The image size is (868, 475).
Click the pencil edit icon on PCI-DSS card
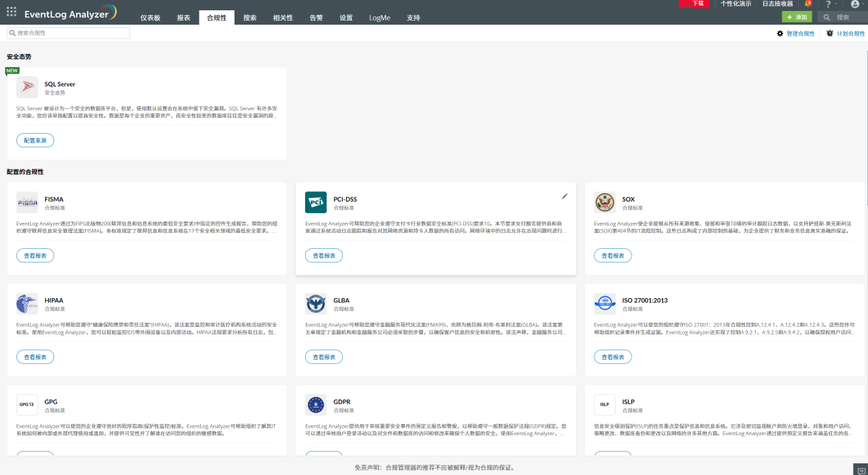pyautogui.click(x=564, y=196)
